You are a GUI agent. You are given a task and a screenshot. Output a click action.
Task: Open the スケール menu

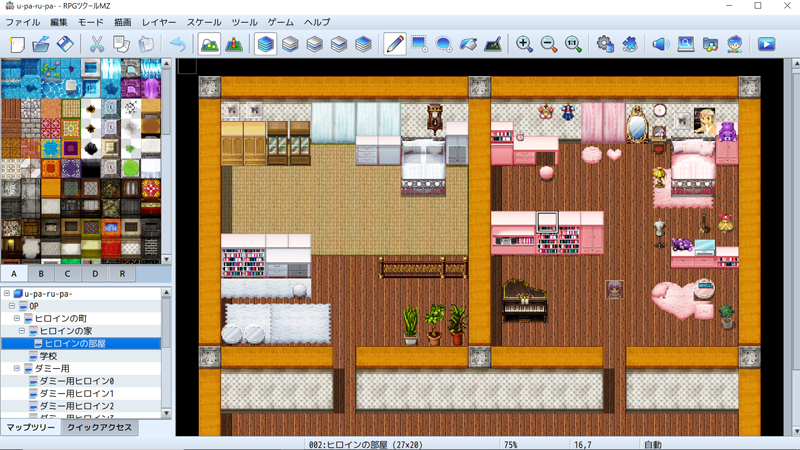pos(204,22)
